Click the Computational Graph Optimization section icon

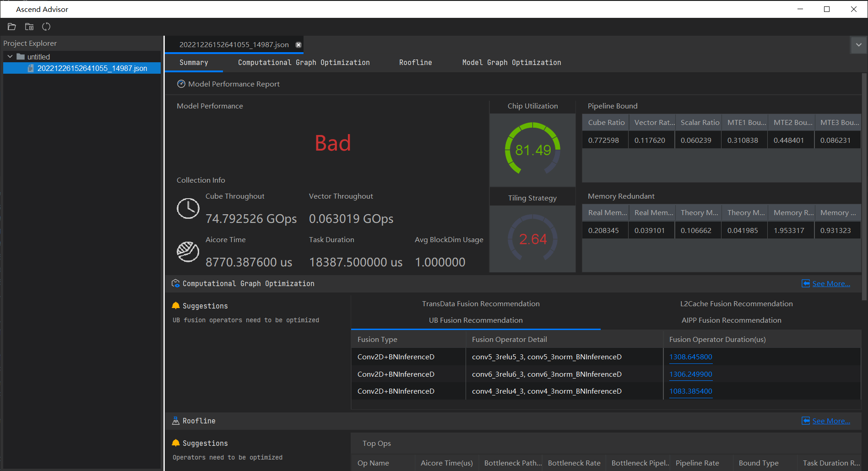point(175,283)
